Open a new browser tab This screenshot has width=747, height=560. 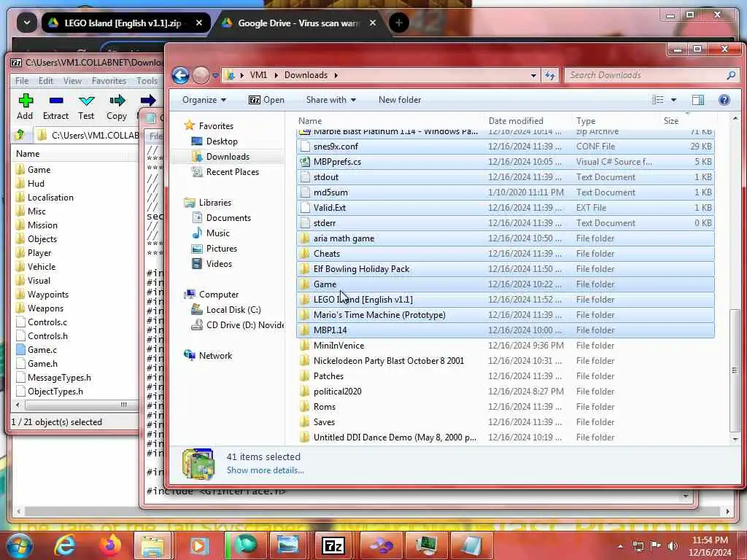click(x=399, y=23)
